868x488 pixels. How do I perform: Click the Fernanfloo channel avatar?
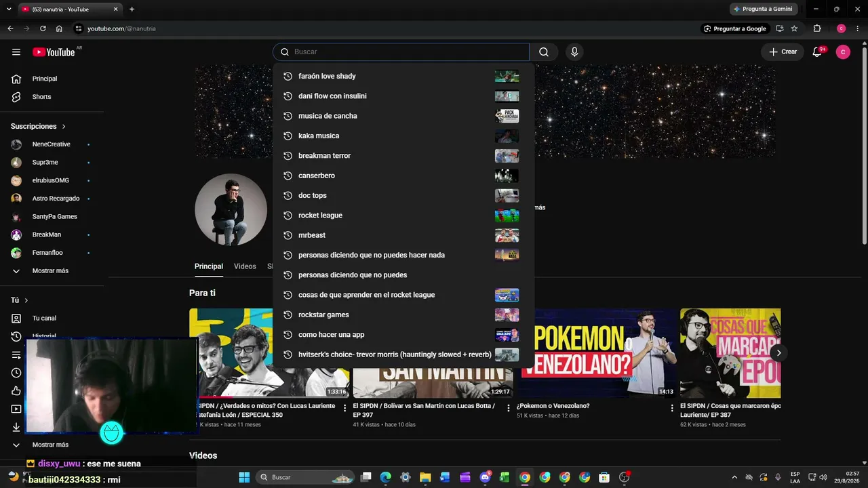tap(16, 253)
